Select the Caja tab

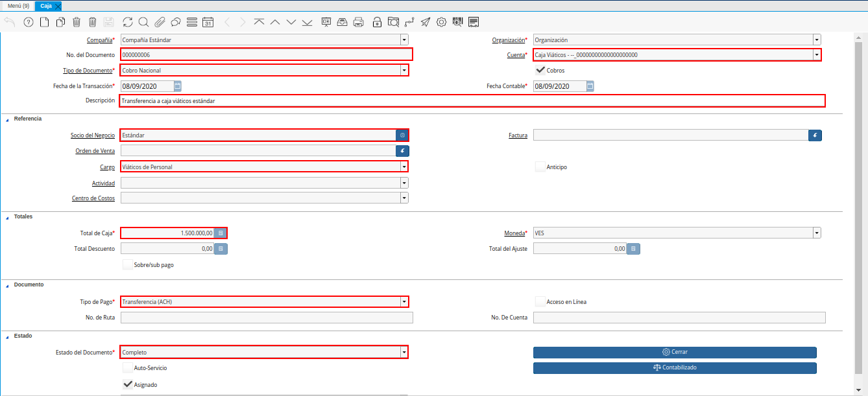46,6
